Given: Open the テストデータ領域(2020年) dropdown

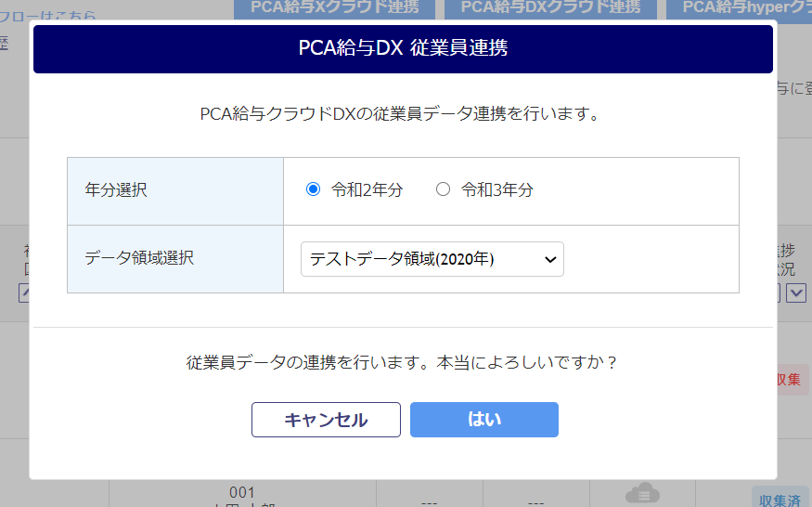Looking at the screenshot, I should click(432, 259).
